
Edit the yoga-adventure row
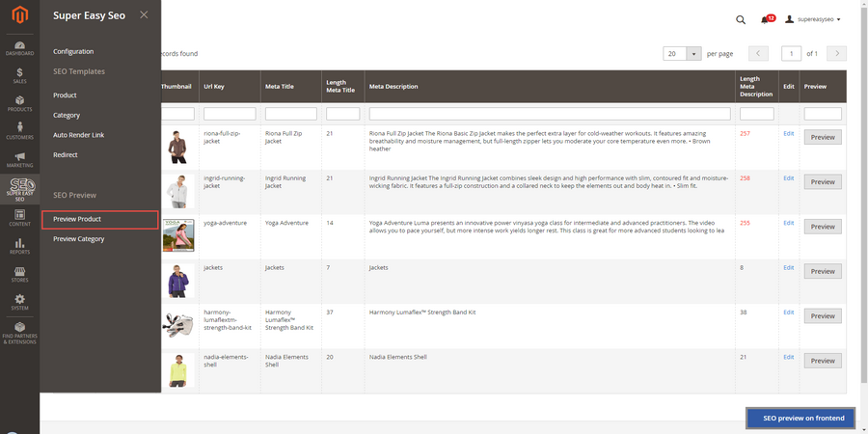point(788,223)
